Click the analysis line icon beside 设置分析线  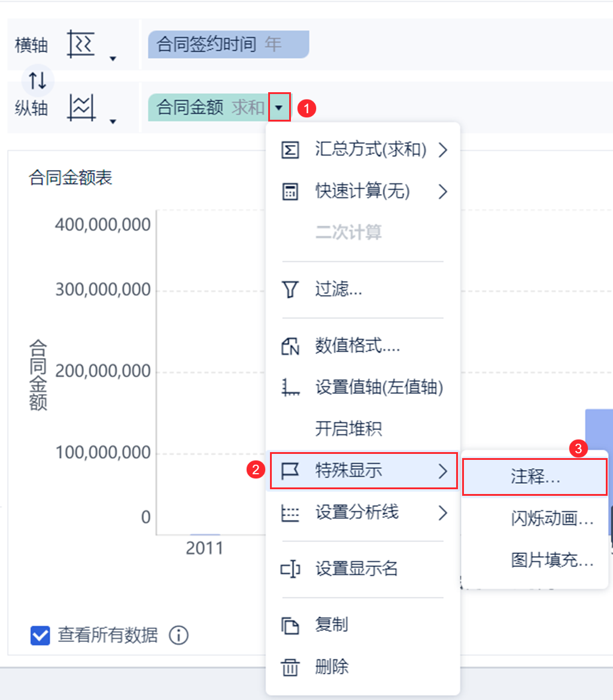click(x=290, y=513)
